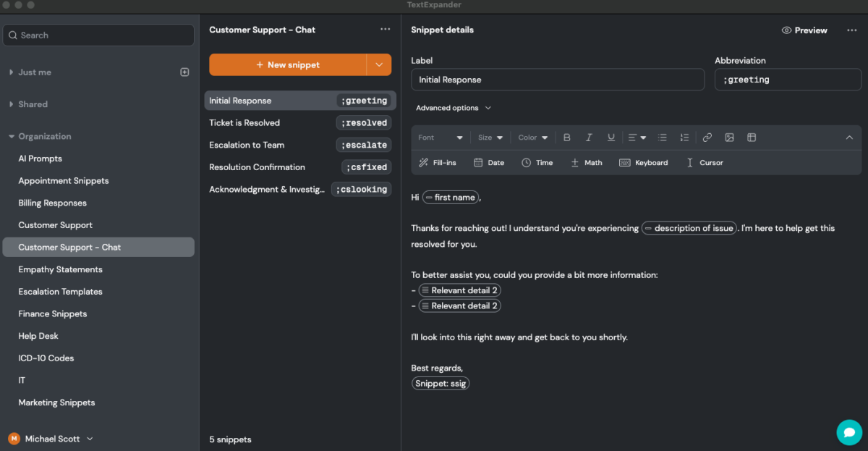Click the New snippet button
Viewport: 868px width, 451px height.
pos(288,64)
